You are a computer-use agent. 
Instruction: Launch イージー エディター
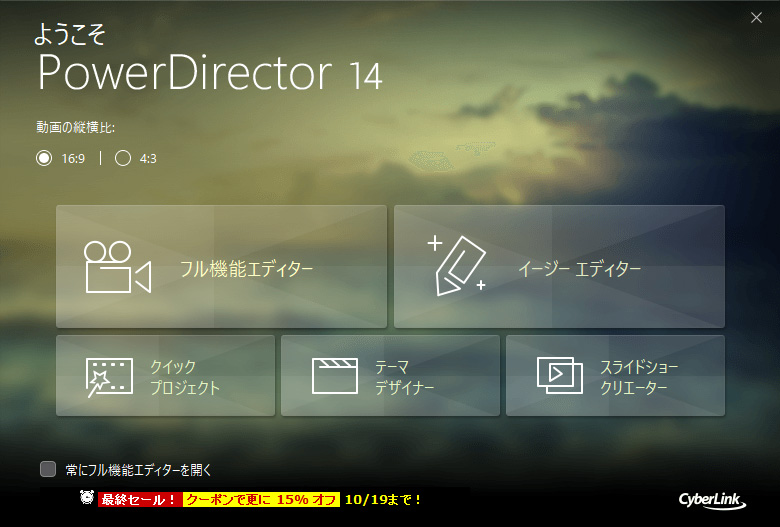coord(559,266)
